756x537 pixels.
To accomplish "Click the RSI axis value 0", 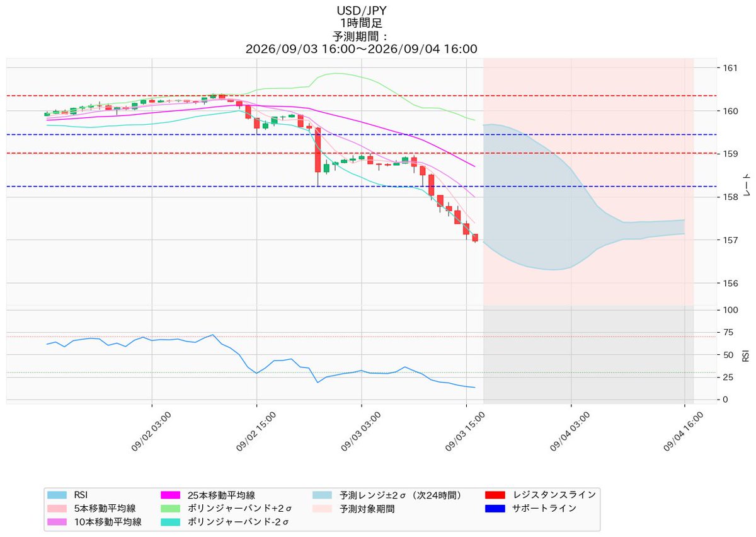I will (x=726, y=400).
